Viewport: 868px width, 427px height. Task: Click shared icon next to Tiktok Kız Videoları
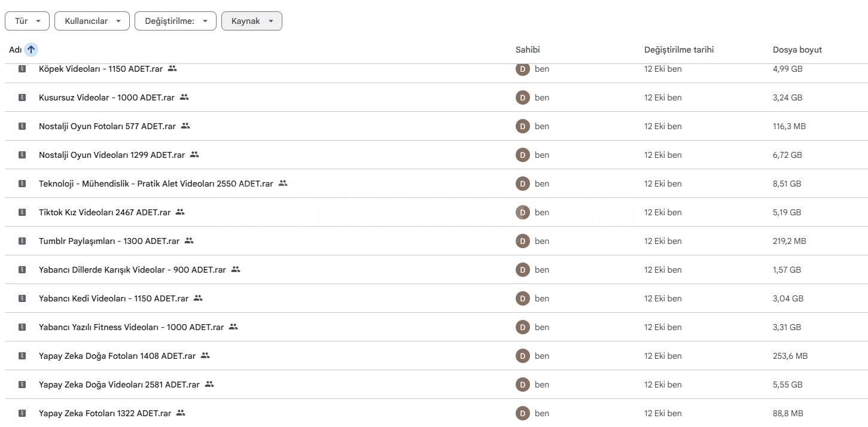point(180,212)
